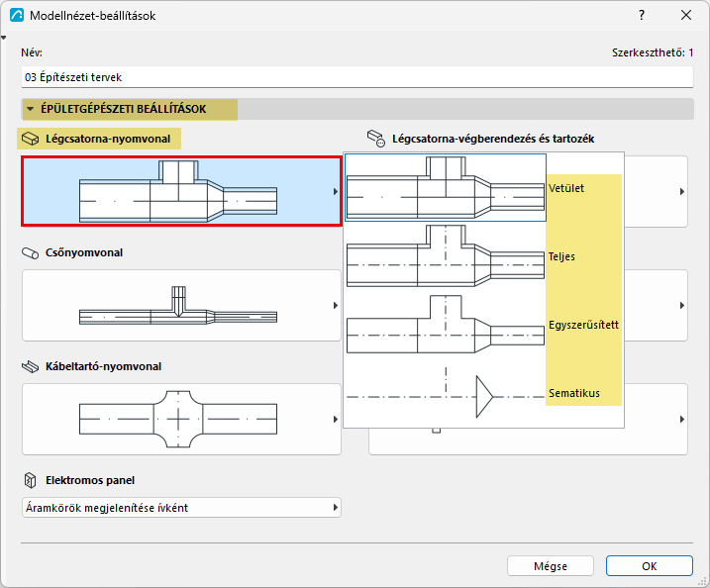Click the Elektromos panel label
This screenshot has width=710, height=588.
click(90, 480)
